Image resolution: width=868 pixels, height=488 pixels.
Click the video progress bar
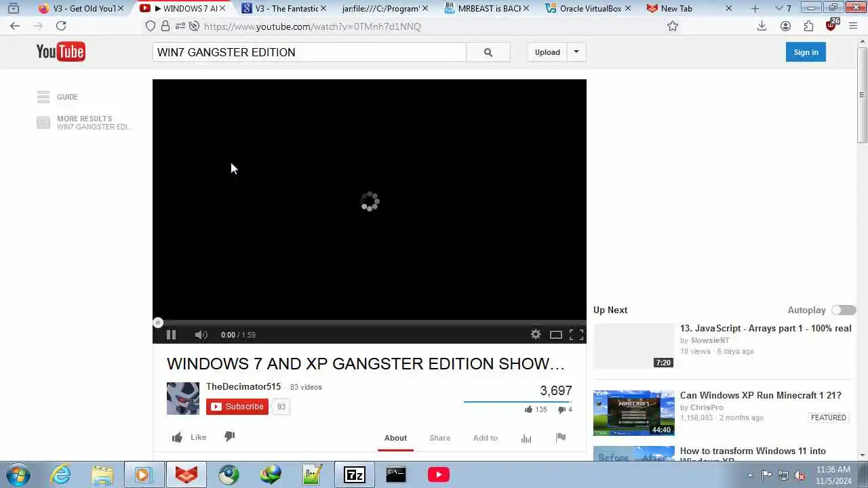pyautogui.click(x=370, y=323)
